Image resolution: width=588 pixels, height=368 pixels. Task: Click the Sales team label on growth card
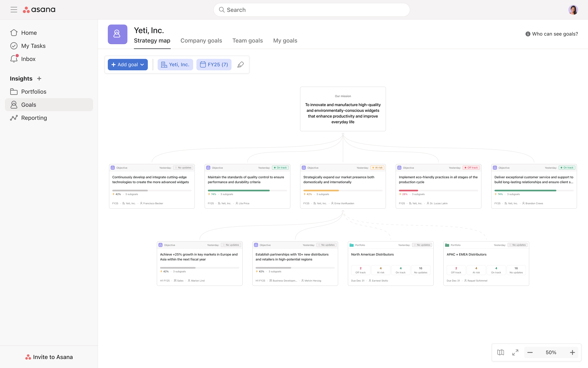pyautogui.click(x=179, y=281)
